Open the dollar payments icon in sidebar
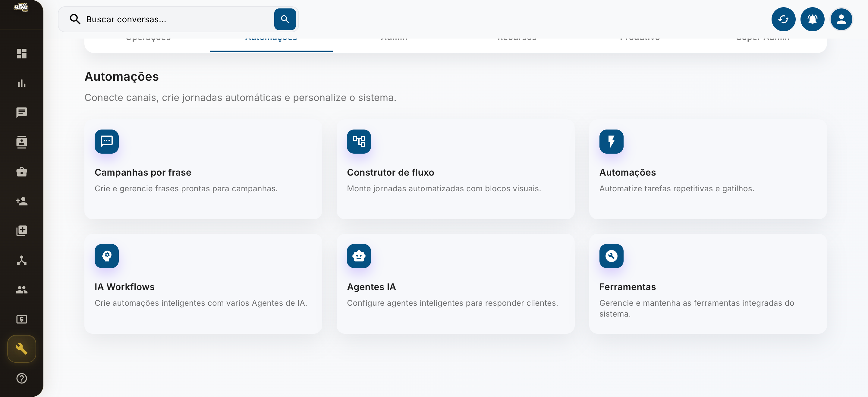Viewport: 868px width, 397px height. pyautogui.click(x=22, y=319)
